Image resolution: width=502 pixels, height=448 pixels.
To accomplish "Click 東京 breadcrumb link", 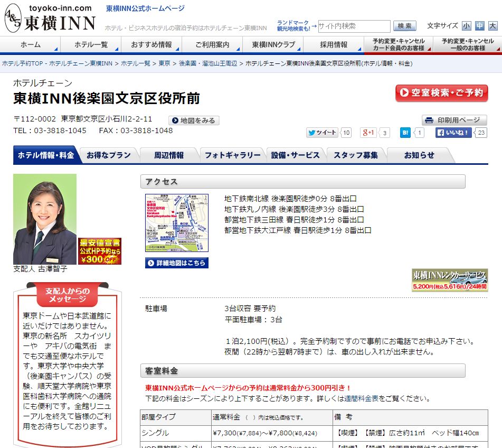I will pos(164,63).
